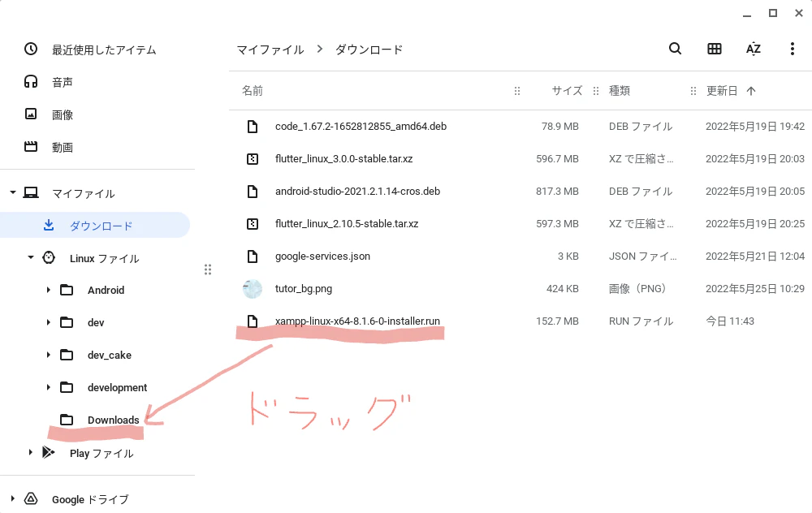The height and width of the screenshot is (513, 812).
Task: Expand the Android folder arrow
Action: tap(48, 290)
